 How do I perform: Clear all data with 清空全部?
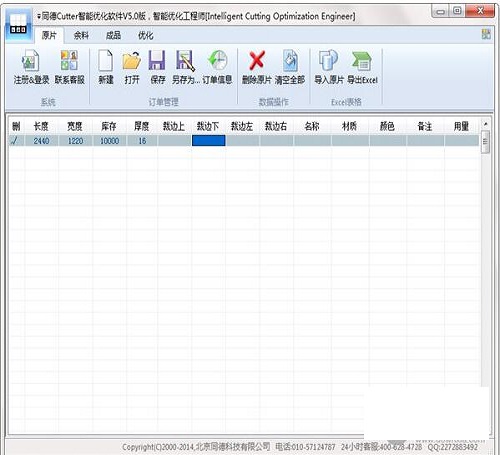point(290,67)
